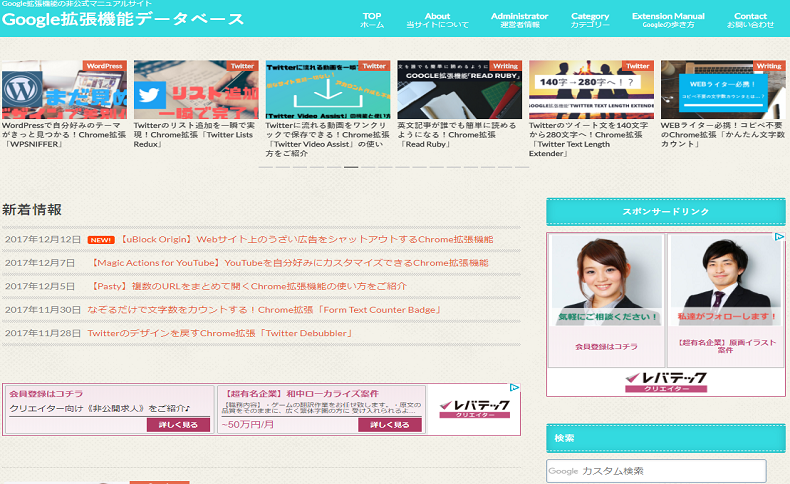790x484 pixels.
Task: Click the NEW! badge beside uBlock Origin
Action: click(101, 240)
